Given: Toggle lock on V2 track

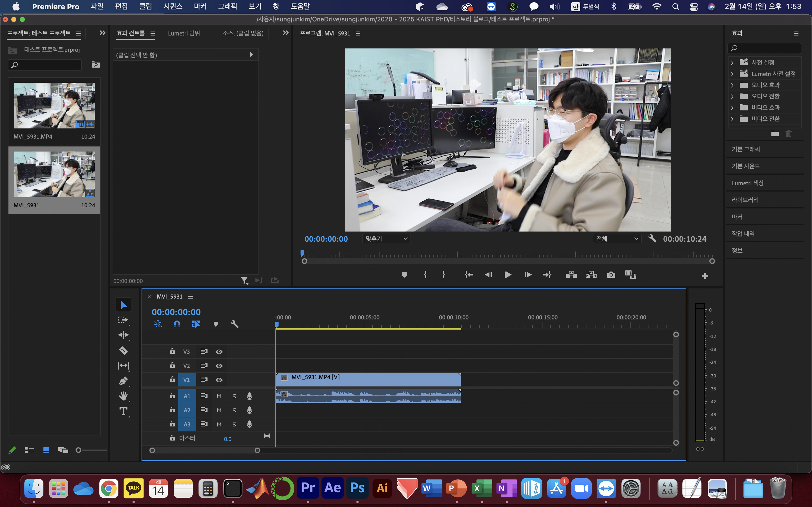Looking at the screenshot, I should [x=173, y=366].
